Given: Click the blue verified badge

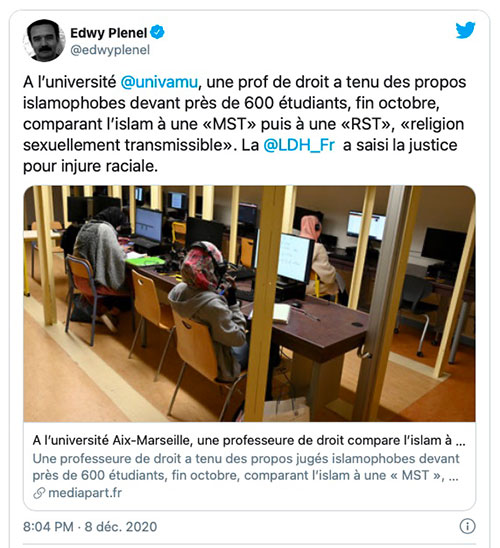Looking at the screenshot, I should click(x=157, y=32).
